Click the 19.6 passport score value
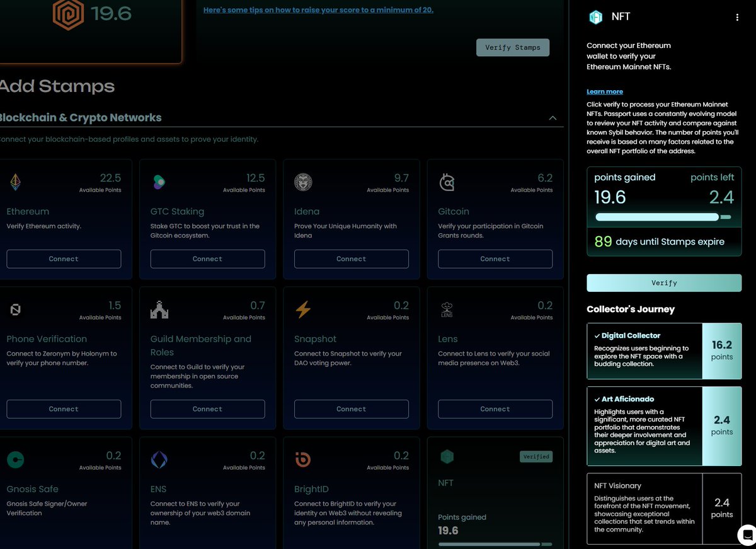This screenshot has width=756, height=549. click(x=111, y=13)
